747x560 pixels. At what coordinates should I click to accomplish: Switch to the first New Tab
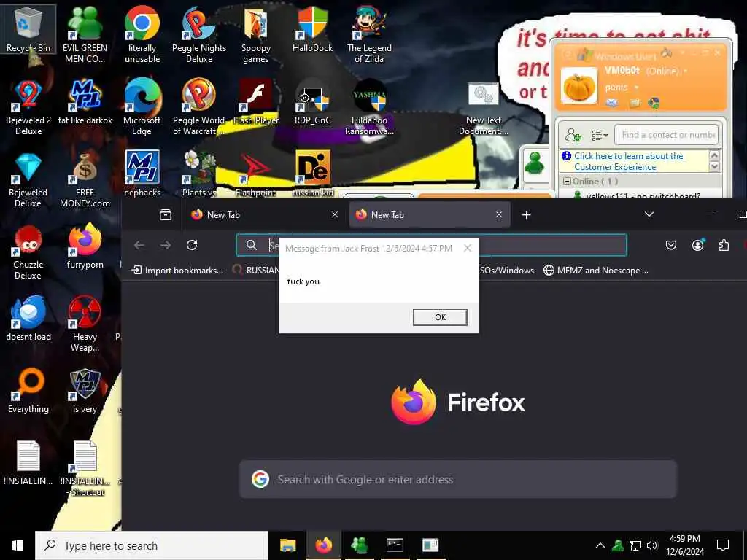(265, 215)
